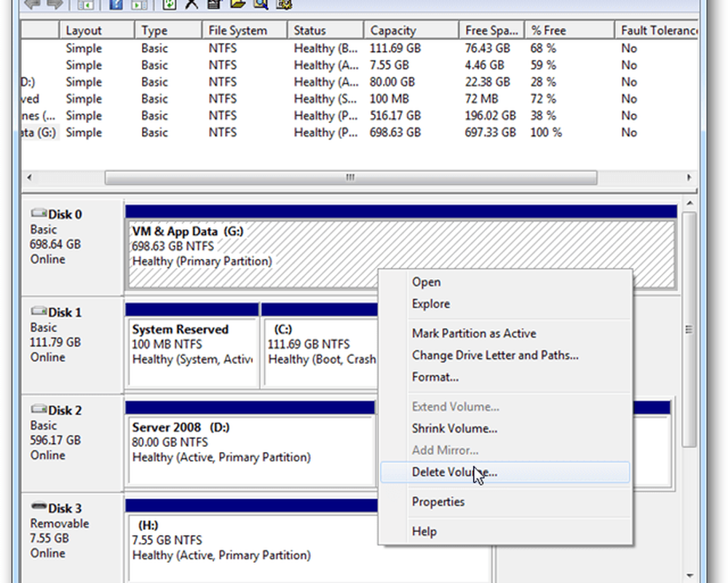Click the 7.55 GB capacity cell in list

389,65
